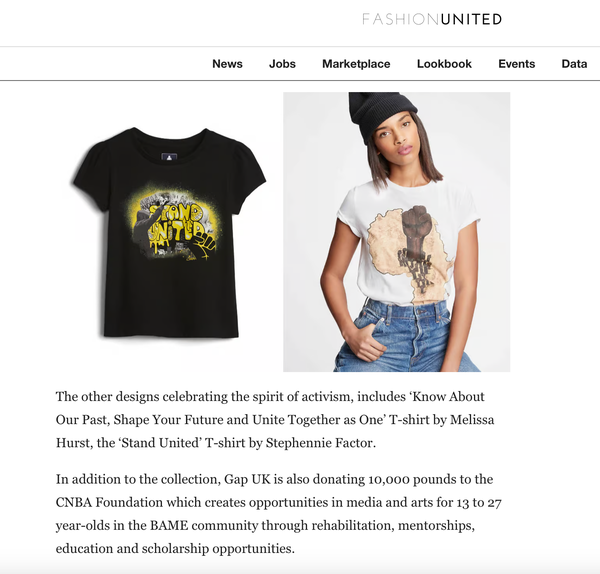600x574 pixels.
Task: Click the name Stephennie Factor in the article
Action: (x=319, y=443)
